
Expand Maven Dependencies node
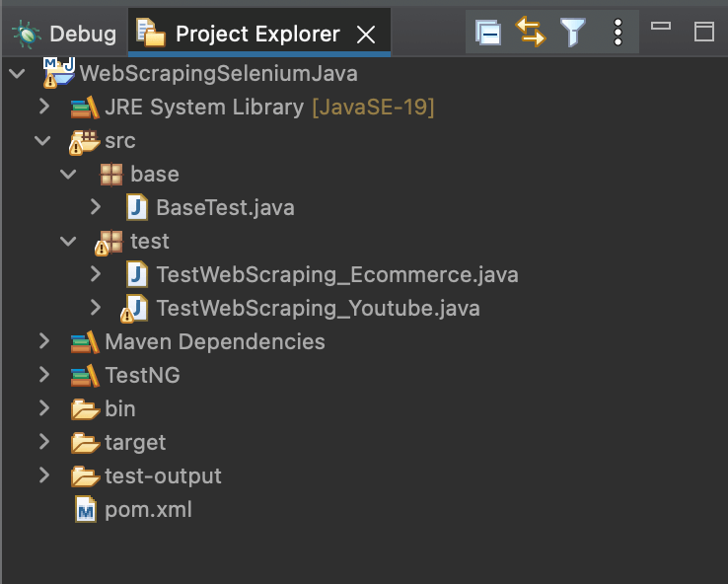click(x=44, y=340)
